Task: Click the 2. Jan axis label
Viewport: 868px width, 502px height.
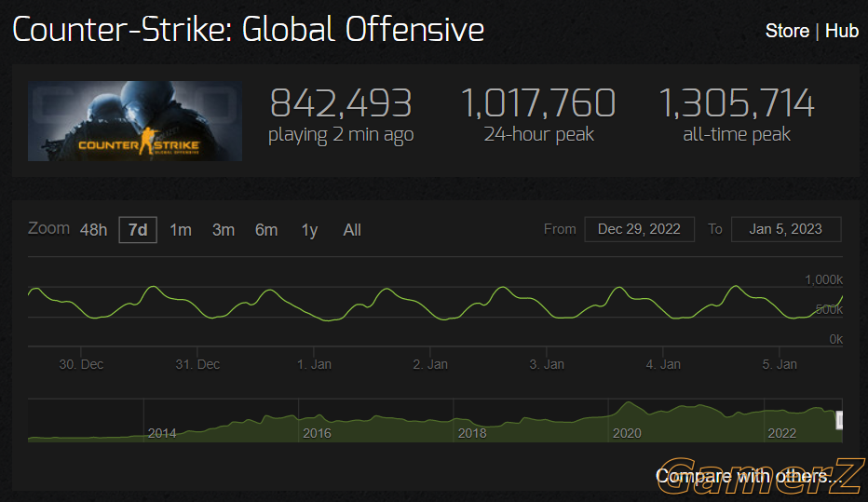Action: point(430,364)
